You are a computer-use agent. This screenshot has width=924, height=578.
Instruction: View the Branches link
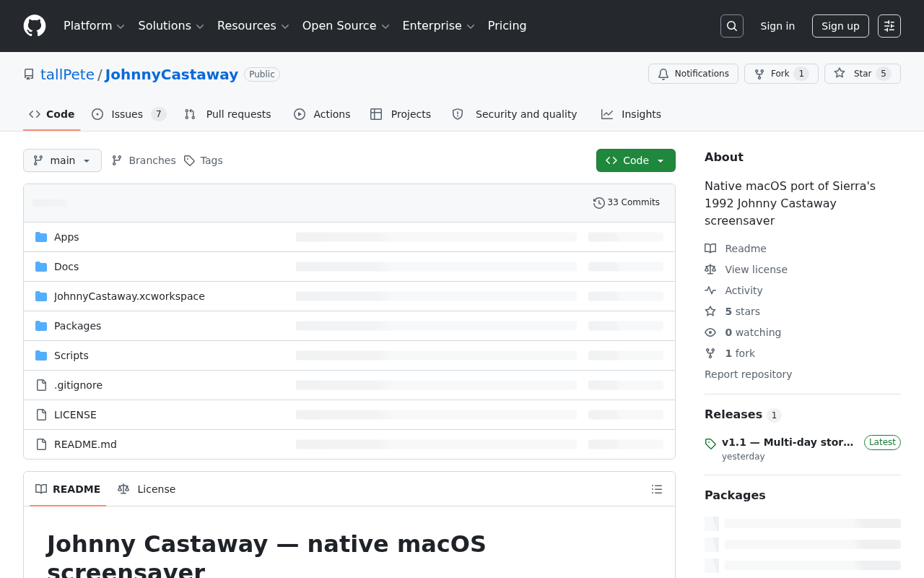click(x=144, y=160)
